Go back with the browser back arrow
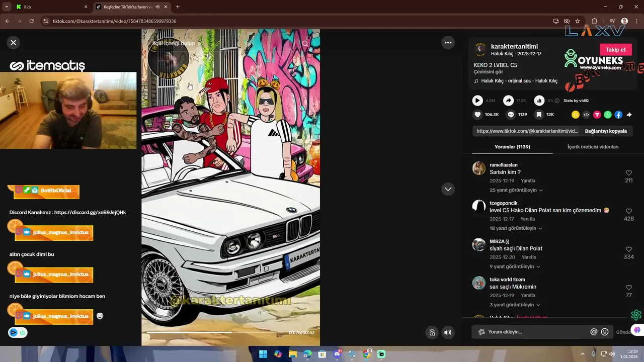 7,21
